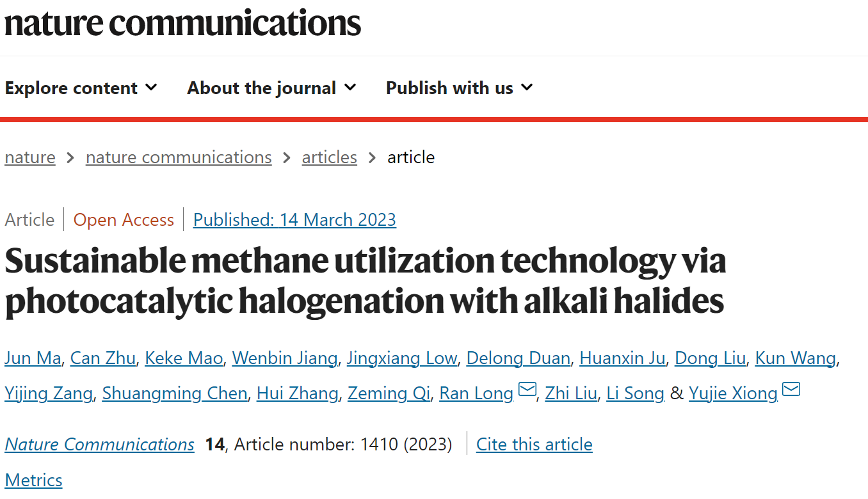The height and width of the screenshot is (499, 868).
Task: View author Jingxiang Low details
Action: (402, 358)
